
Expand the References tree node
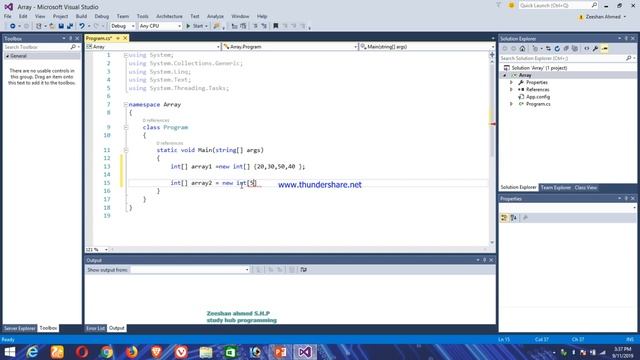pyautogui.click(x=511, y=89)
